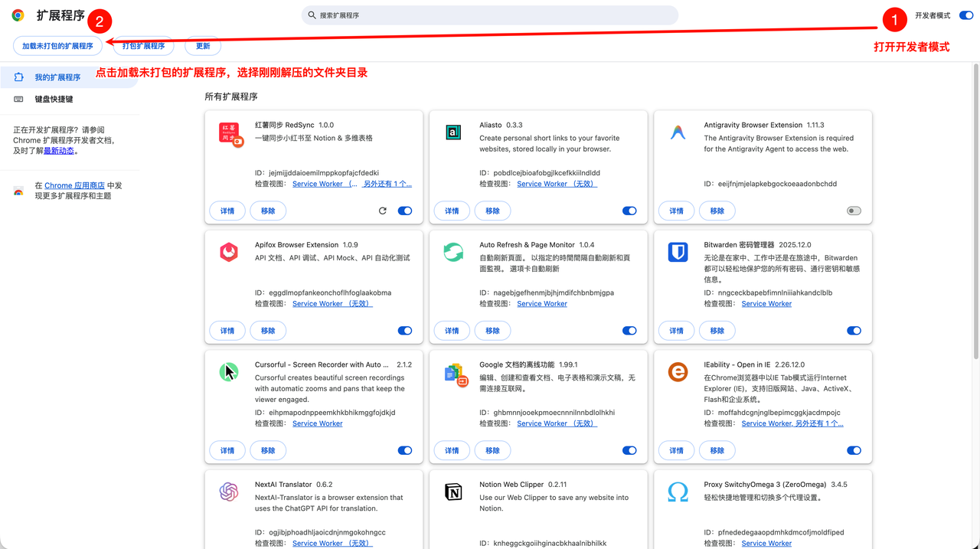Open 我的扩展程序 in the sidebar
The image size is (980, 549).
pyautogui.click(x=57, y=77)
